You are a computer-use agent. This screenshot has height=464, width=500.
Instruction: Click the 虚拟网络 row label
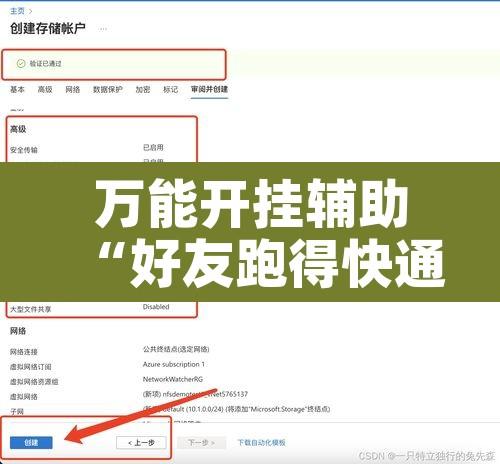[24, 397]
